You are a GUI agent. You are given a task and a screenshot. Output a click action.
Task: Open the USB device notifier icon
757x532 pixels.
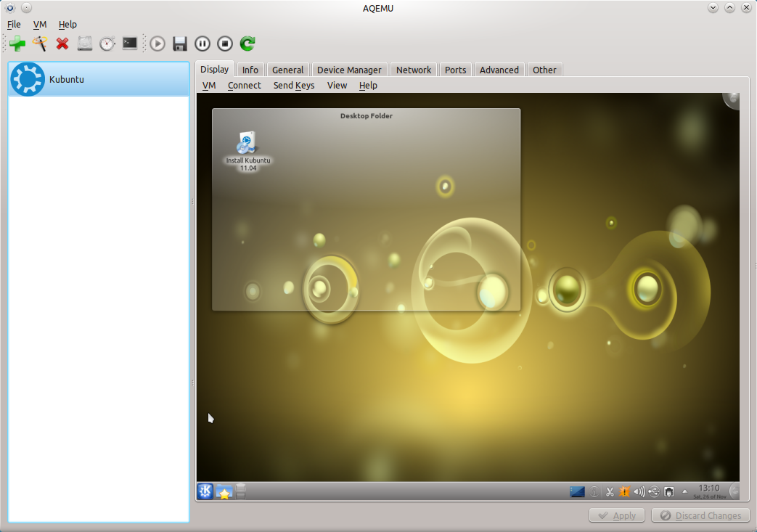click(x=654, y=492)
